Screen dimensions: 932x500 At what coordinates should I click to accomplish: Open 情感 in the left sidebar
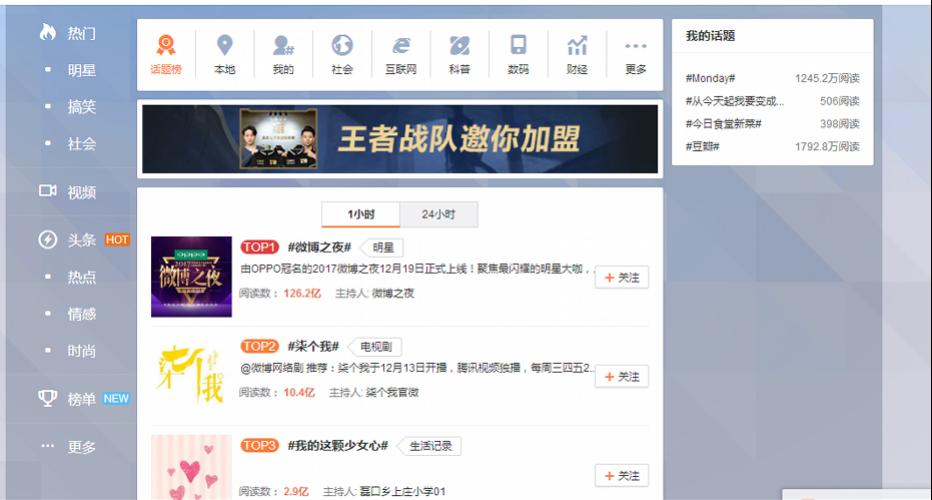(x=81, y=314)
